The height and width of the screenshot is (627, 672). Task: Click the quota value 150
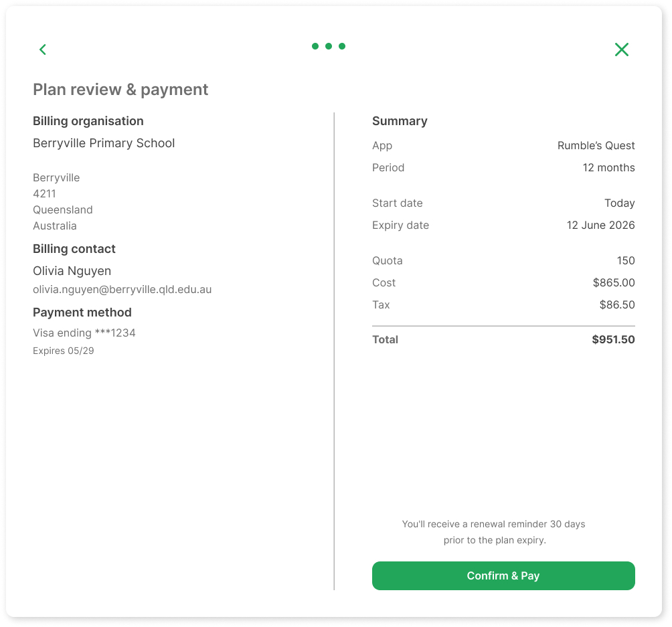pyautogui.click(x=625, y=261)
